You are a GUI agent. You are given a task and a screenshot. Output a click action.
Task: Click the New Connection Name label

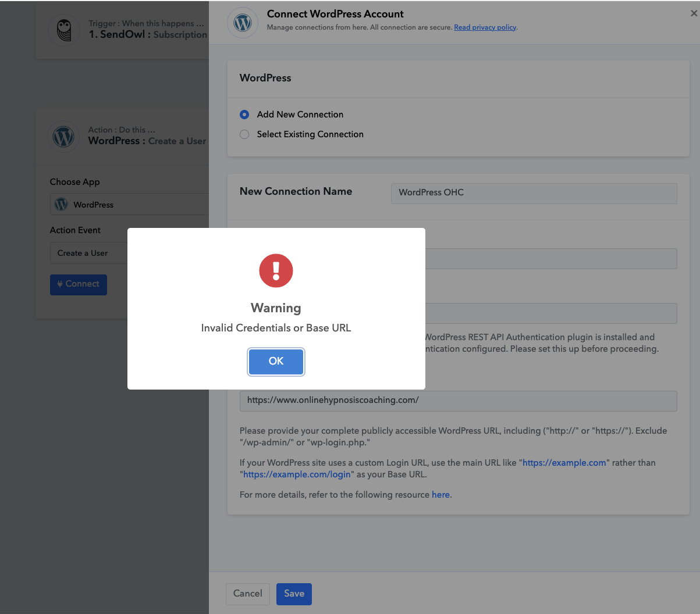(x=296, y=191)
